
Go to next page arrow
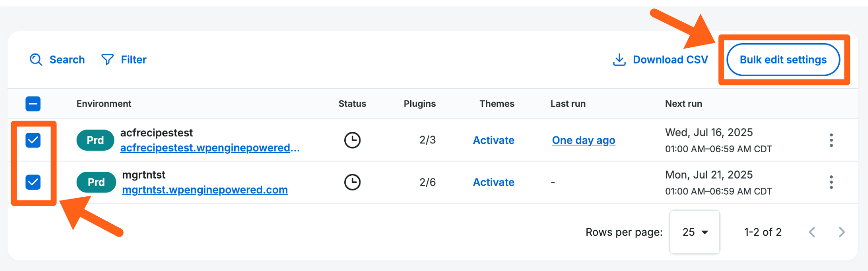[842, 232]
